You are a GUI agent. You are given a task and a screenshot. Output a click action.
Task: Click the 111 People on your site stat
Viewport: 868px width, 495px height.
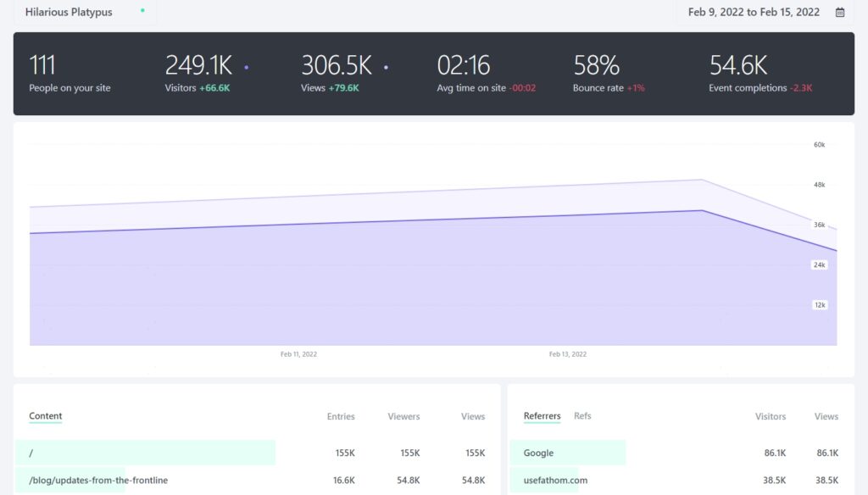pos(70,74)
